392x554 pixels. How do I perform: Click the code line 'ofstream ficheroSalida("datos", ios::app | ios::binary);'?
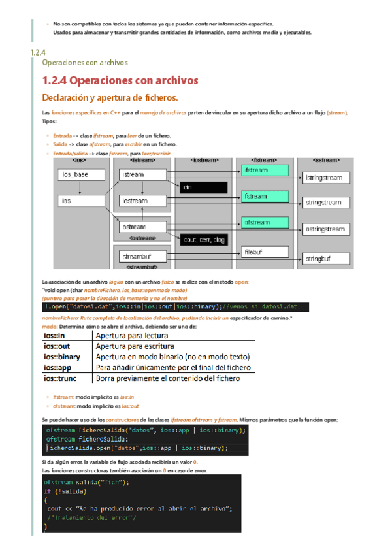click(x=146, y=430)
